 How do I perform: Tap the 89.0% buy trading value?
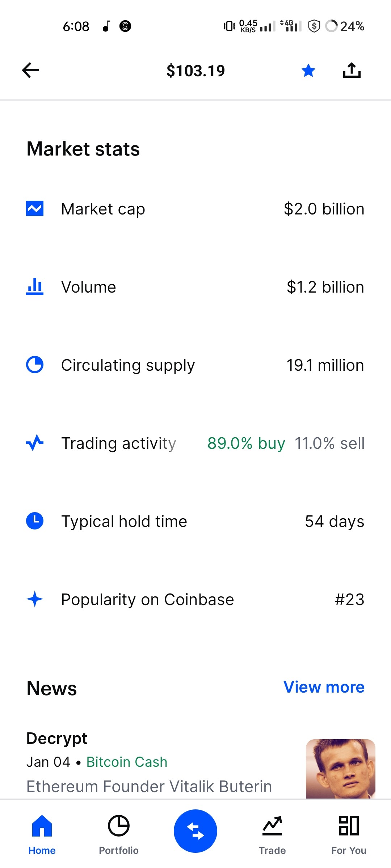click(246, 443)
